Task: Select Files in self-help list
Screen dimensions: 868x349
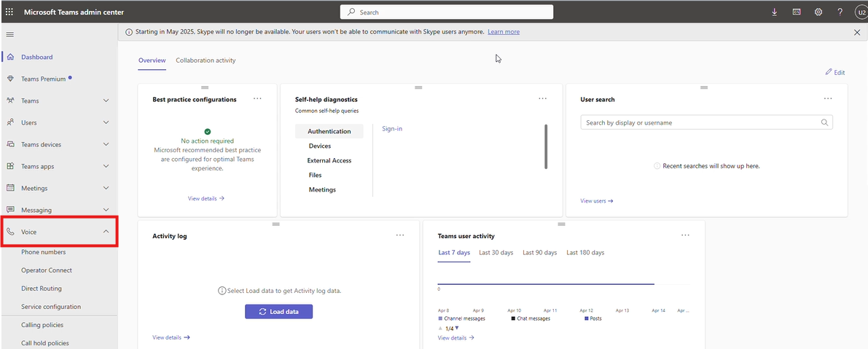Action: 315,176
